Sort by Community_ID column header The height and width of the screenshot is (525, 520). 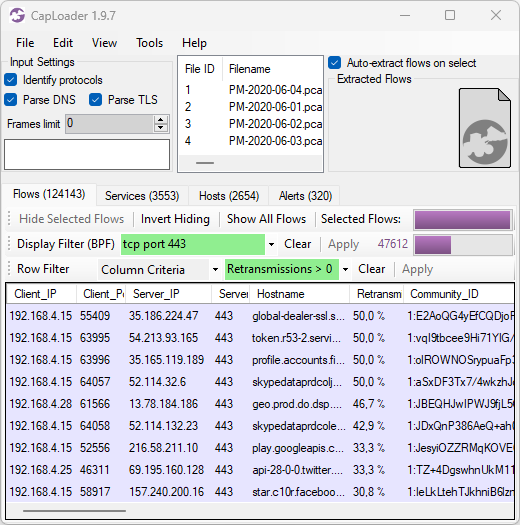[459, 294]
